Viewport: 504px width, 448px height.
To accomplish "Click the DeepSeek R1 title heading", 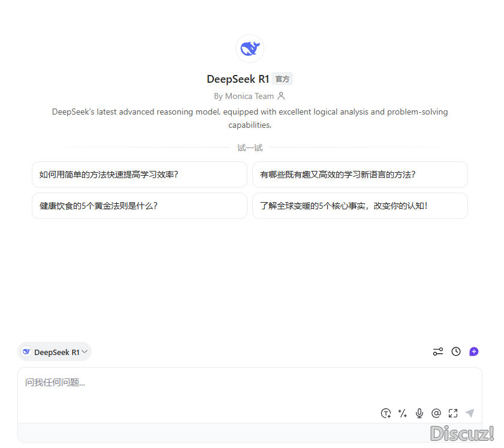I will point(238,79).
